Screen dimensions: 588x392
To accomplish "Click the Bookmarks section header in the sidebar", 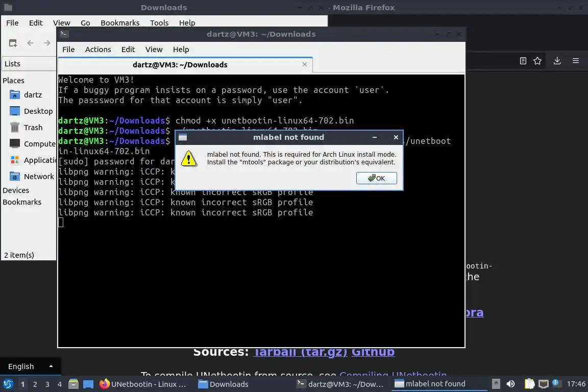I will pyautogui.click(x=22, y=202).
